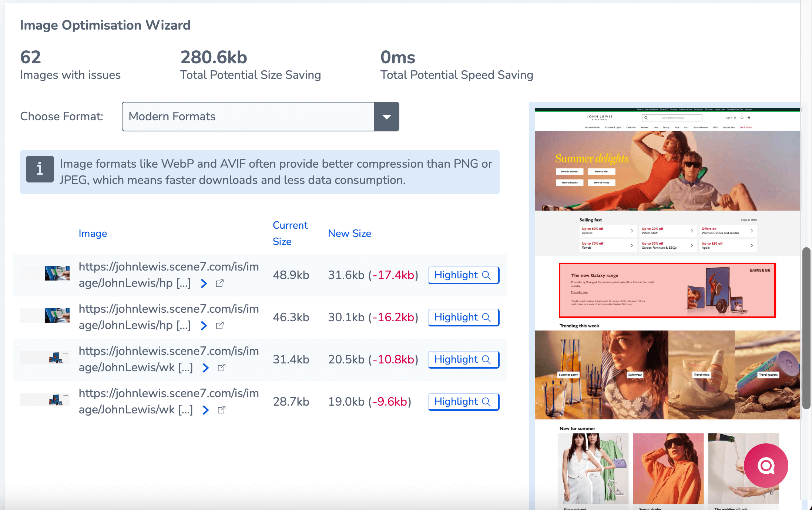Expand URL chevron for the 46.3kb row
This screenshot has height=510, width=812.
(204, 326)
